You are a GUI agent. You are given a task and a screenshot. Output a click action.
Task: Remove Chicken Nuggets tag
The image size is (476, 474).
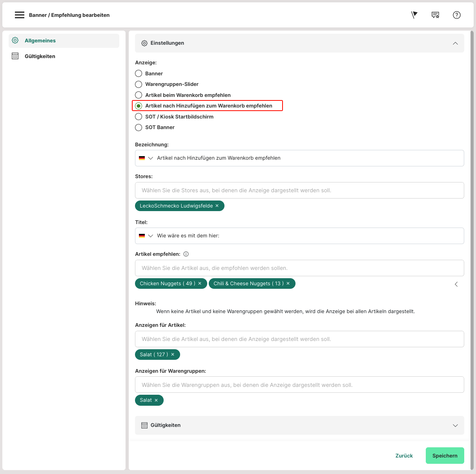200,283
